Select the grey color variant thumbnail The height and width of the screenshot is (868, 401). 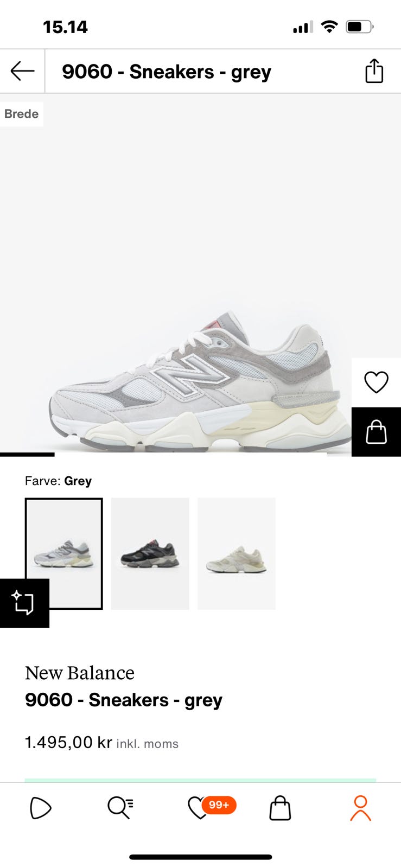click(x=63, y=553)
